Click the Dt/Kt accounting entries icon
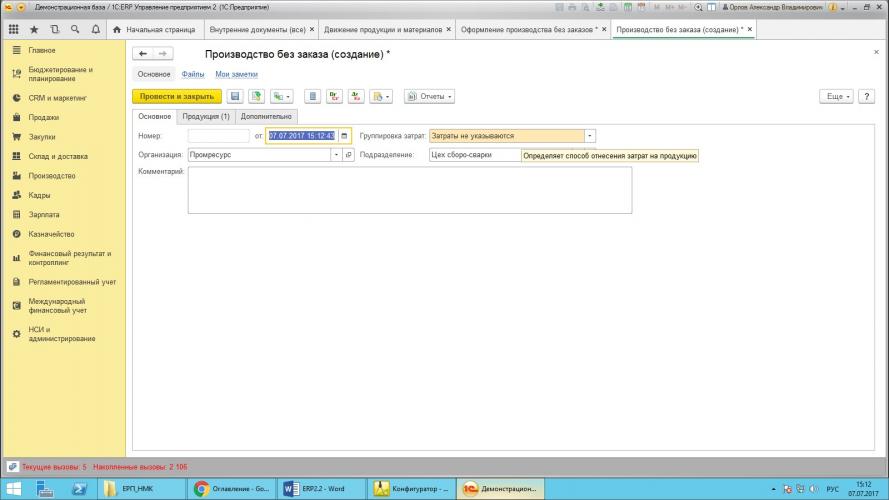The height and width of the screenshot is (500, 889). pos(335,97)
